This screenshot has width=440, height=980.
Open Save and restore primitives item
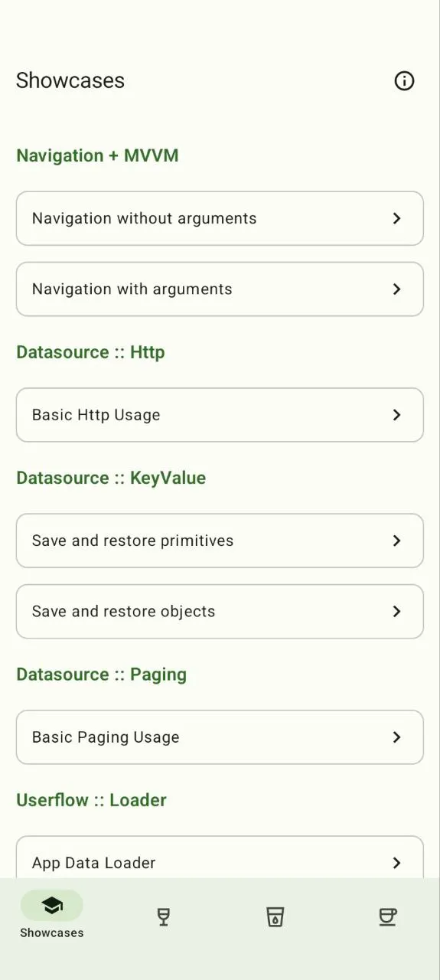[x=220, y=541]
